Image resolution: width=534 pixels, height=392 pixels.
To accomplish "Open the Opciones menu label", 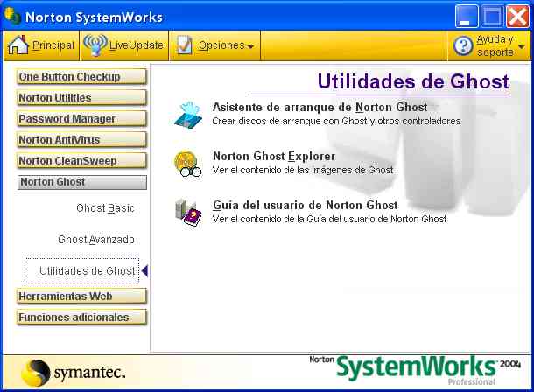I will click(221, 45).
